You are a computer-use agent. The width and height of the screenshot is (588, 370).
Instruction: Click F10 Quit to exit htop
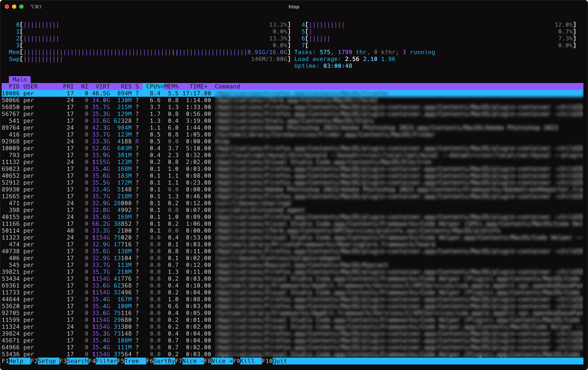click(274, 361)
